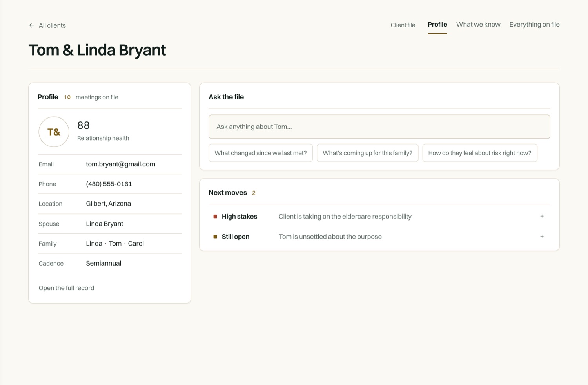Click family member Carol
Image resolution: width=588 pixels, height=385 pixels.
(x=136, y=244)
